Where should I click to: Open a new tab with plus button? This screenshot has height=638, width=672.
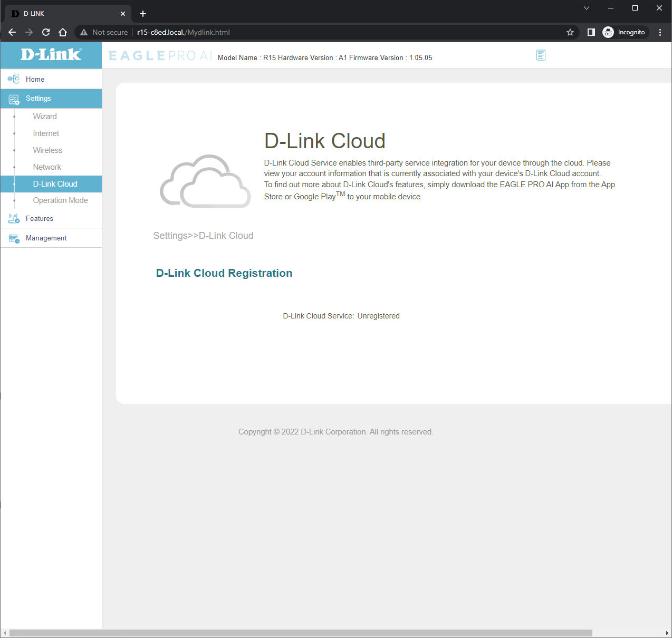[143, 14]
